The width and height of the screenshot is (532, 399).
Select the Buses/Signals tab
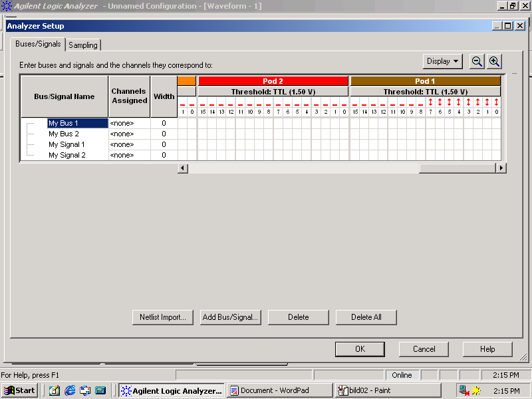click(x=38, y=44)
